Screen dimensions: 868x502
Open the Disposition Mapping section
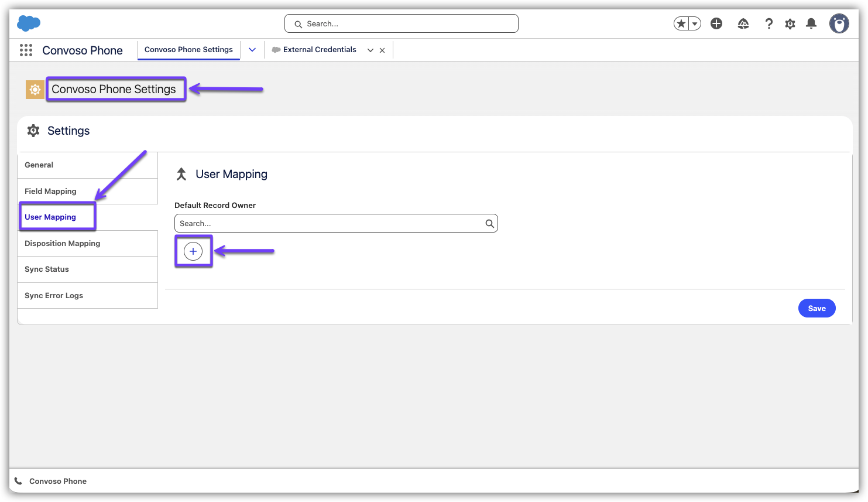[63, 243]
